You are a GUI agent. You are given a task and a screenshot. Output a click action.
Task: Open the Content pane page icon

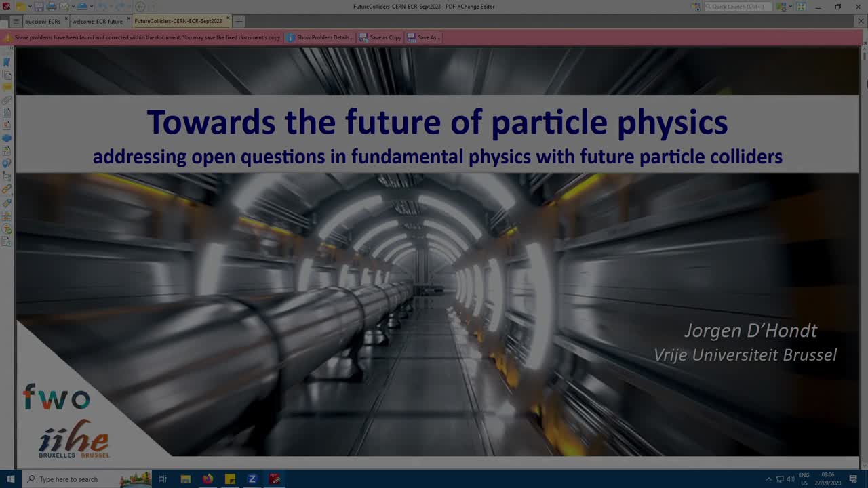tap(7, 113)
